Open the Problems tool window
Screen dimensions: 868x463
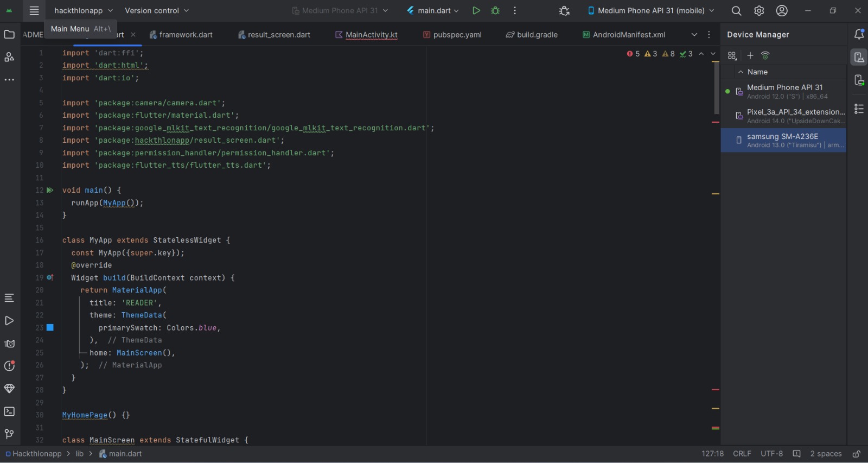click(9, 366)
